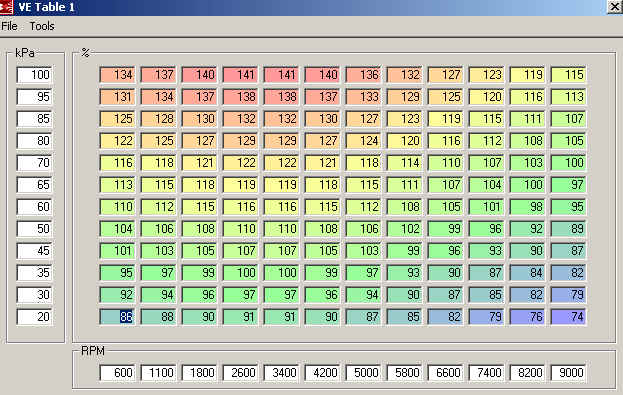Select the 35 kPa bin field
Viewport: 623px width, 395px height.
35,273
